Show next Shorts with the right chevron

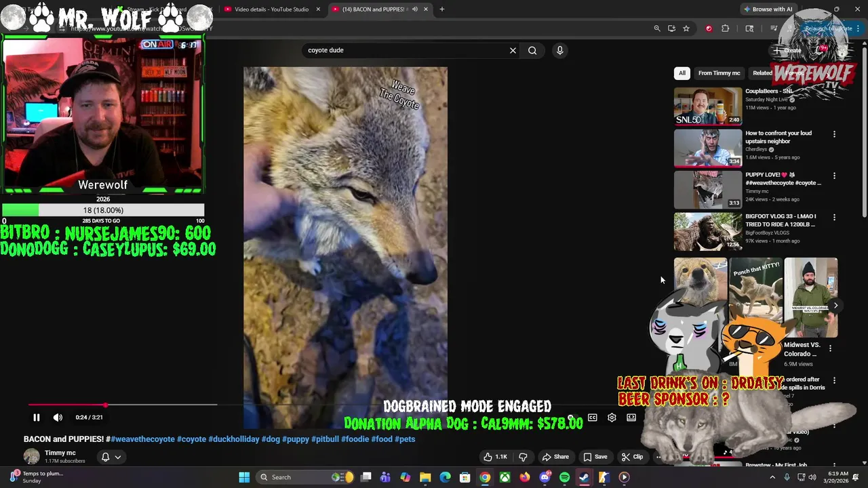[x=835, y=306]
